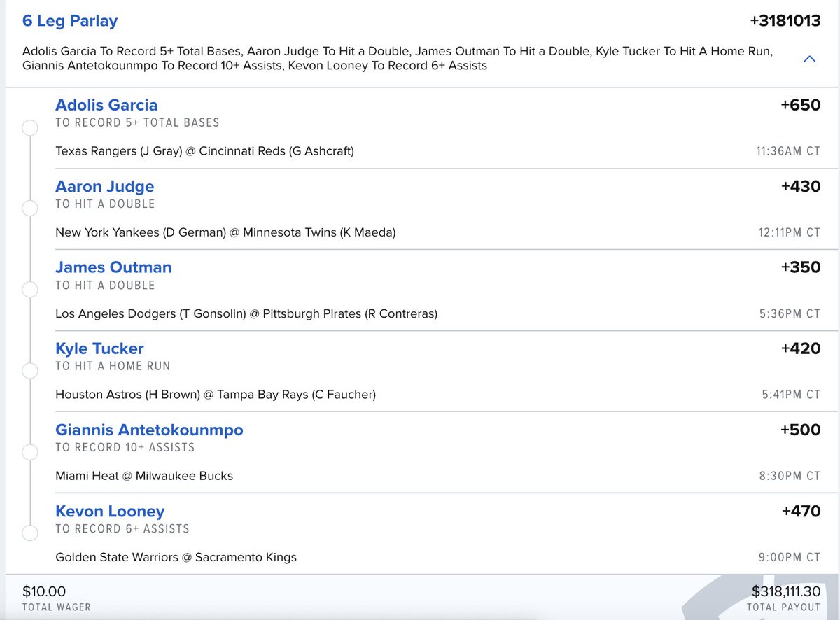This screenshot has height=620, width=840.
Task: Click the +500 odds for Giannis
Action: (801, 430)
